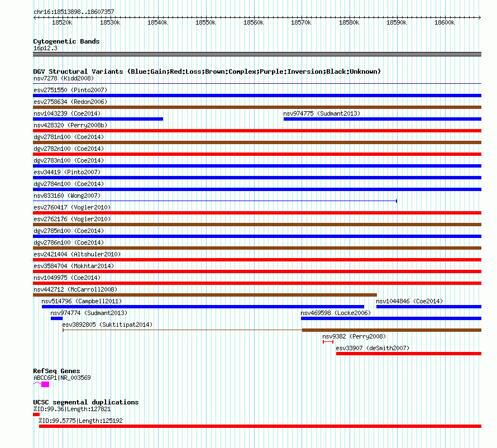Screen dimensions: 497x448
Task: Click the esv34419 (Pinto2007) label
Action: coord(67,172)
